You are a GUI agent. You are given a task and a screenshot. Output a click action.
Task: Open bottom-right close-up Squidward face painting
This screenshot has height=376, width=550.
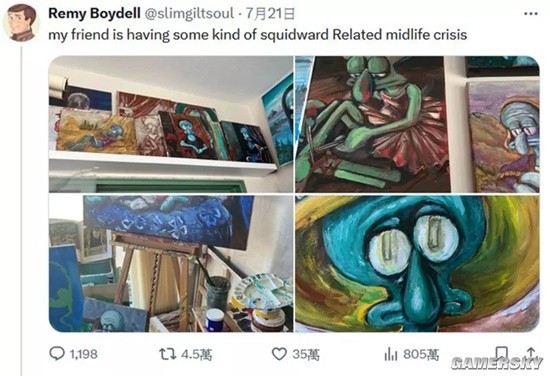(417, 263)
